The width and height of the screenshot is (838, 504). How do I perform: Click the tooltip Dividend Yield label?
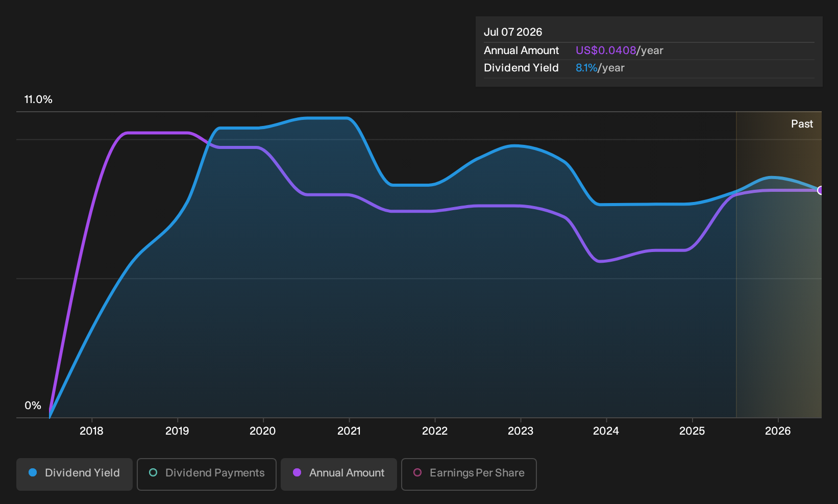pos(521,68)
